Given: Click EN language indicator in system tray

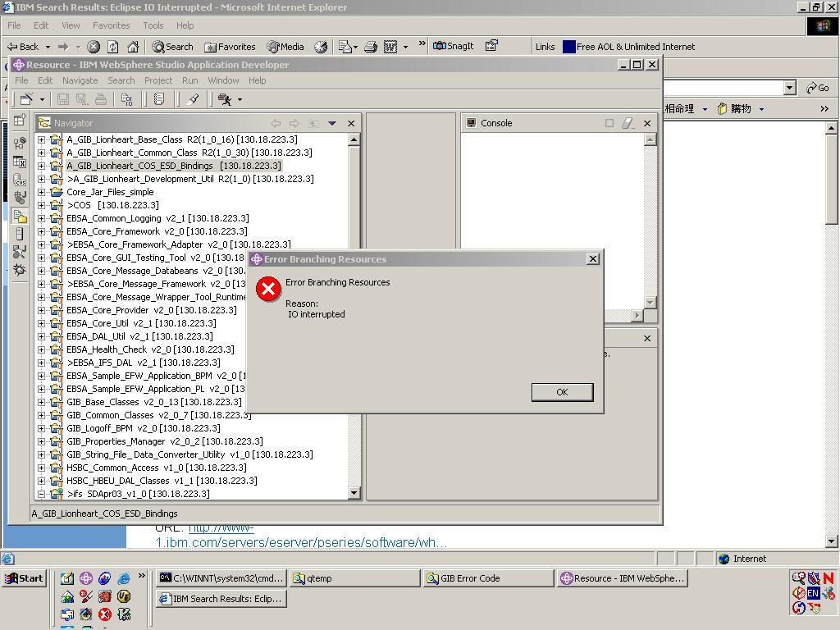Looking at the screenshot, I should click(813, 593).
